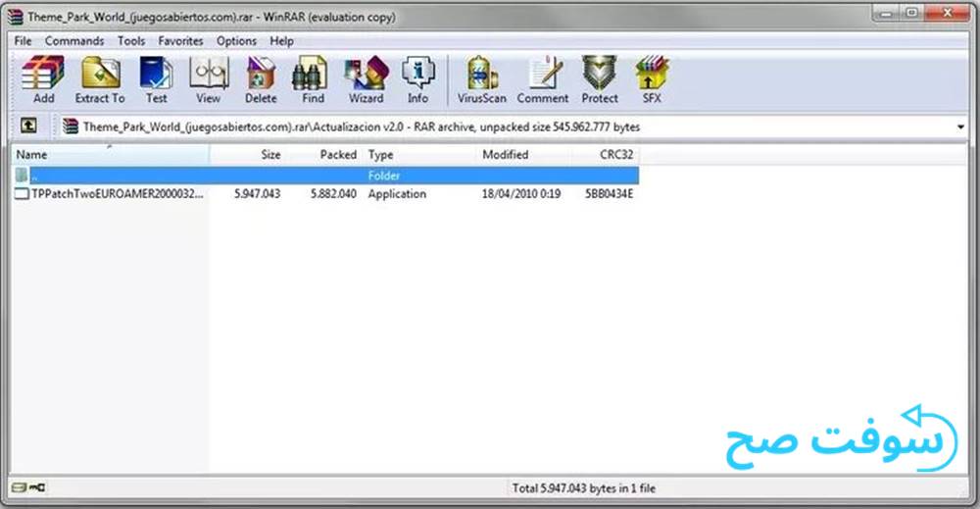Screen dimensions: 980x509
Task: Open the Comment tool
Action: 543,79
